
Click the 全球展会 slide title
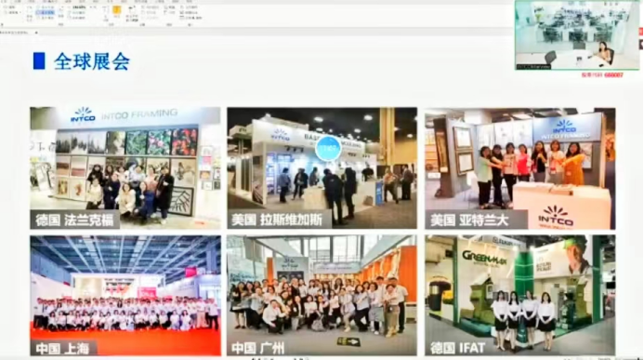click(x=92, y=61)
